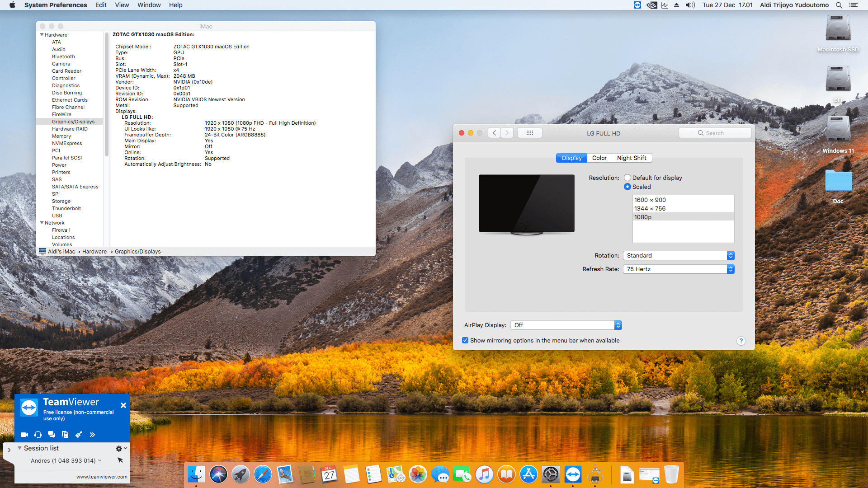Image resolution: width=868 pixels, height=488 pixels.
Task: Collapse Network section in System Information
Action: (x=42, y=223)
